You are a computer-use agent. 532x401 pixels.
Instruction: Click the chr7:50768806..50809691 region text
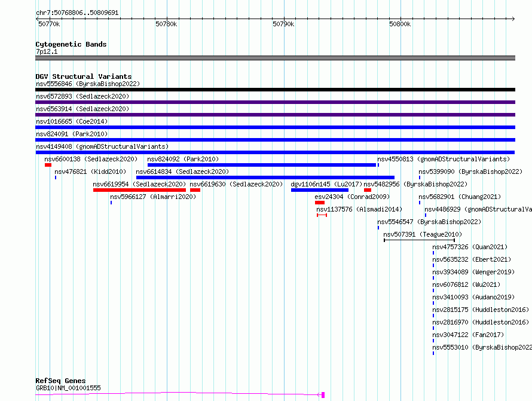[x=77, y=13]
